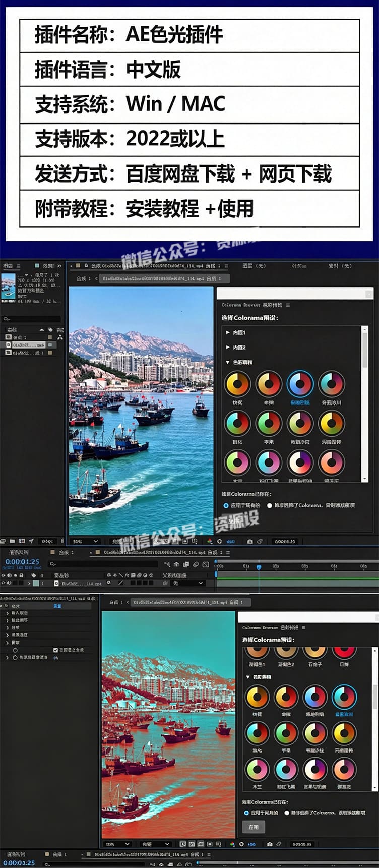
Task: Click the 8bpc color depth button in project panel
Action: [48, 541]
